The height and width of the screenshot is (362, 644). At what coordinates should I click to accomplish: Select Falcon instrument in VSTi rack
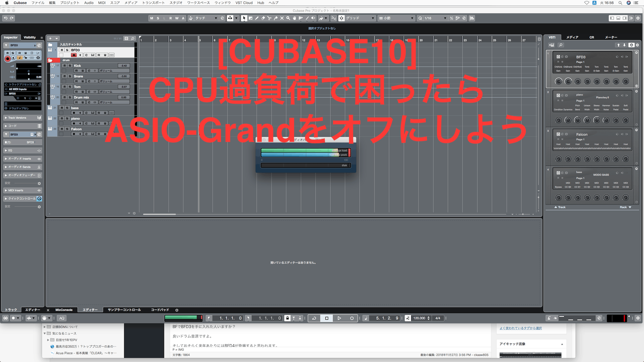(x=592, y=139)
